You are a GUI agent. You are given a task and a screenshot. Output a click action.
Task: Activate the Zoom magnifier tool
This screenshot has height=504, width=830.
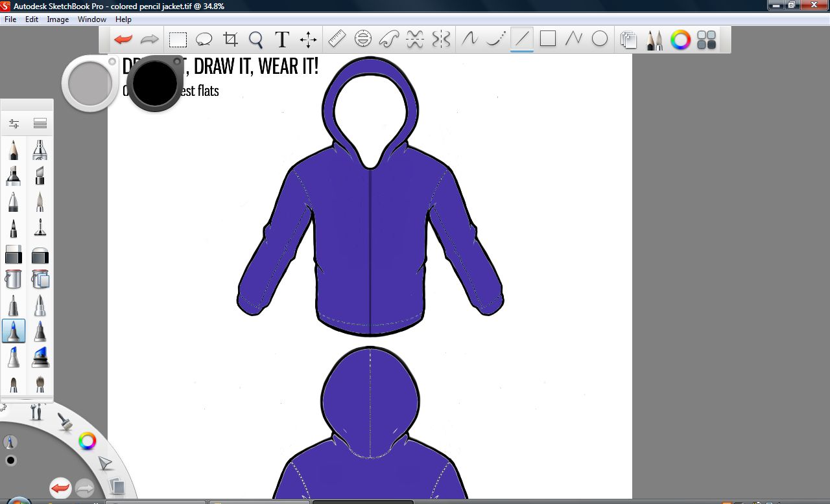click(x=256, y=40)
